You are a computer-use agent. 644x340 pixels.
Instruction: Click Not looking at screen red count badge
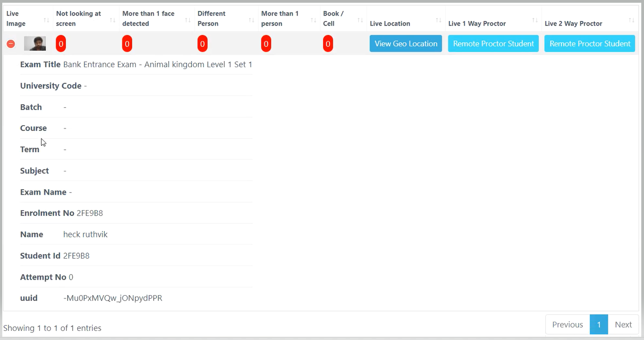tap(61, 44)
